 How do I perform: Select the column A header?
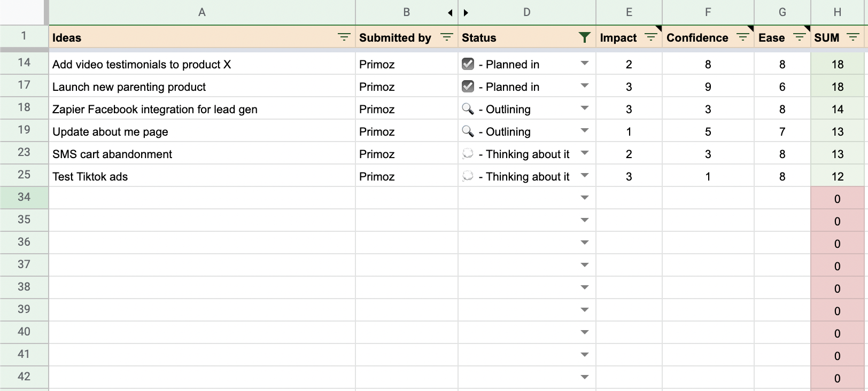202,12
